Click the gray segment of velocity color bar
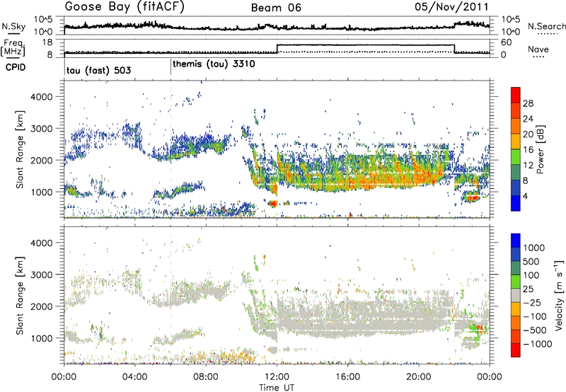This screenshot has height=392, width=566. [x=516, y=296]
